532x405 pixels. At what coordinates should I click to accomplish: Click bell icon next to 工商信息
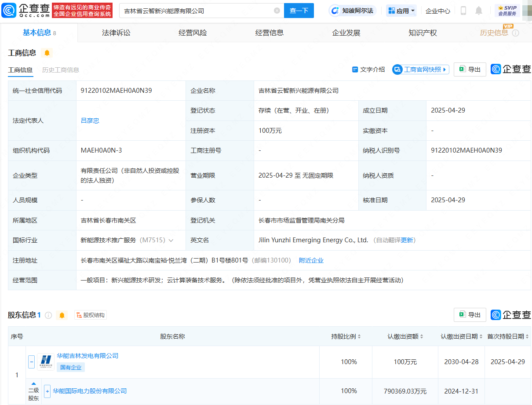tap(47, 53)
